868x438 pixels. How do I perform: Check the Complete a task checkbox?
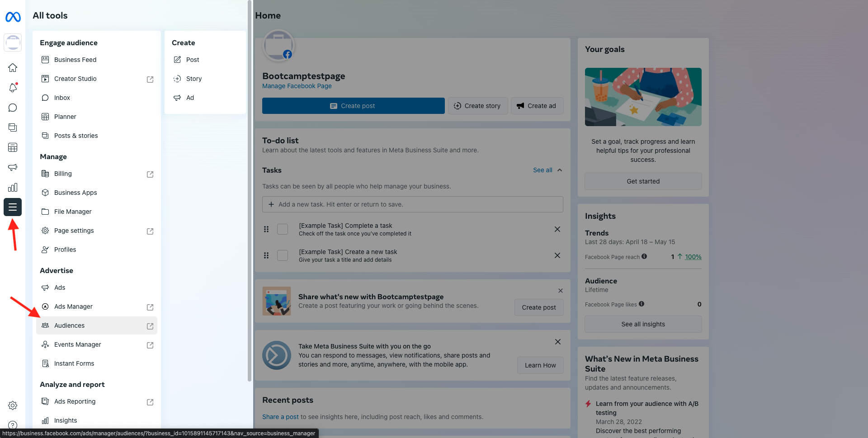(283, 229)
